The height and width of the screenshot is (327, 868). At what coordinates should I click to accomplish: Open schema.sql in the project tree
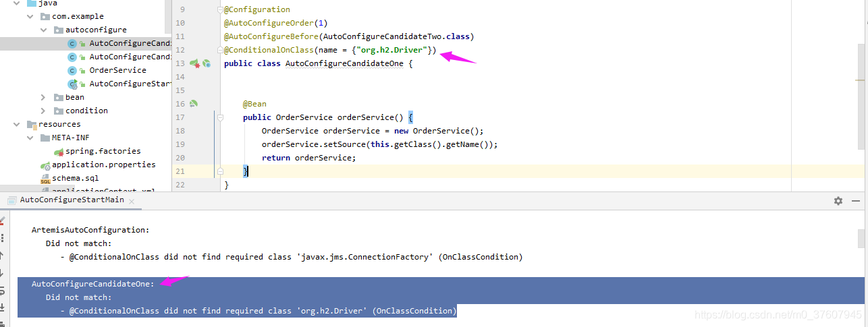click(x=75, y=178)
